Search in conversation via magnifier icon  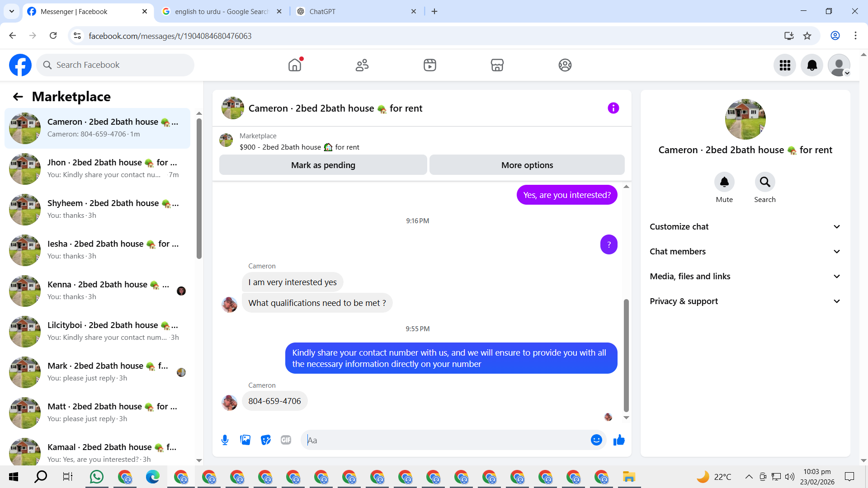click(x=764, y=182)
